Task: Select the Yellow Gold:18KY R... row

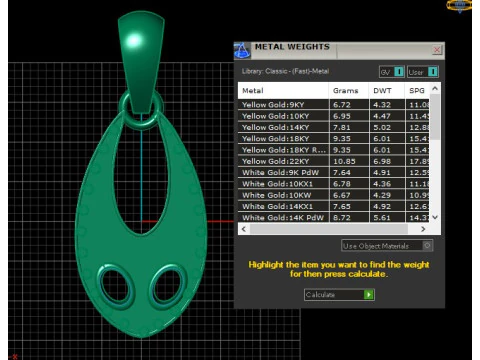Action: pos(334,150)
